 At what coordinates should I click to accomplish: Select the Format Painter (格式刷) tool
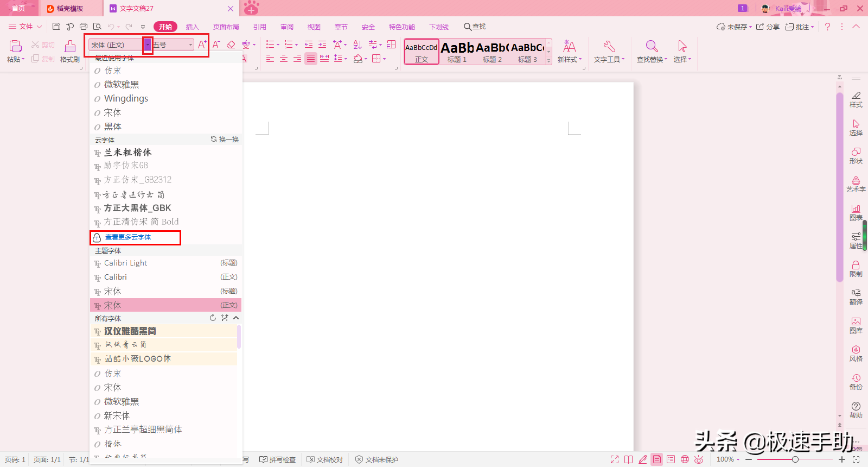coord(70,52)
